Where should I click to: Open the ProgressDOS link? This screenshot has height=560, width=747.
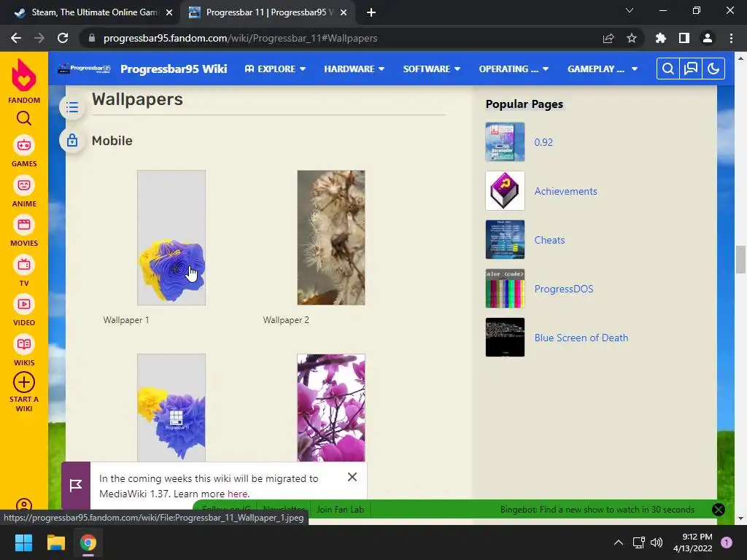coord(564,289)
